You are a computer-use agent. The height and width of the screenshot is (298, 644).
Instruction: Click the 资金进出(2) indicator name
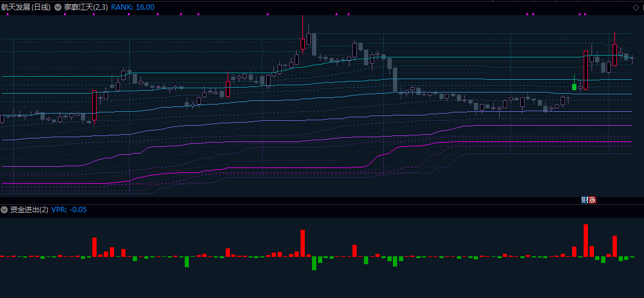click(x=29, y=210)
